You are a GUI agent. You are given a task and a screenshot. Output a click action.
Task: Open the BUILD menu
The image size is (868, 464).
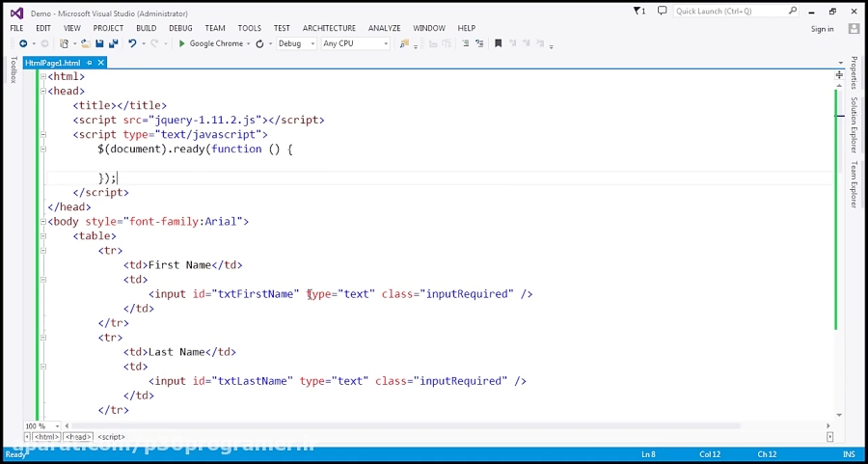coord(147,28)
